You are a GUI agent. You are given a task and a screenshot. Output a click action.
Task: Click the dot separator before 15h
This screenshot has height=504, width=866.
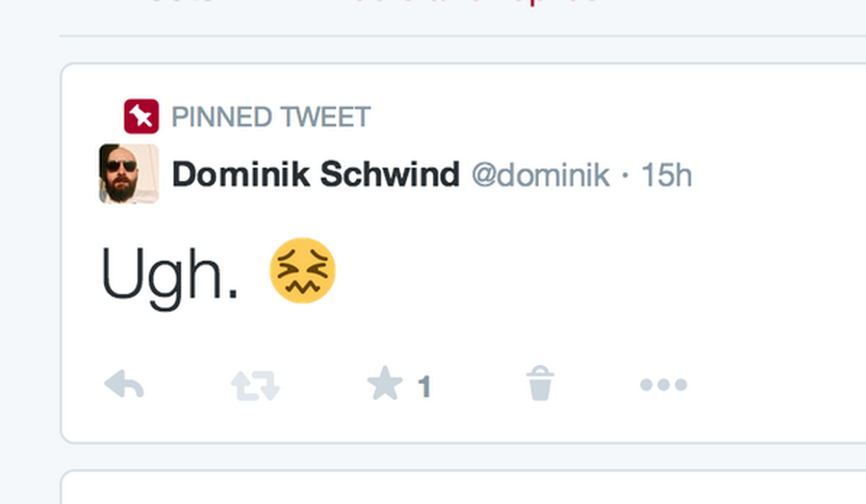tap(625, 176)
